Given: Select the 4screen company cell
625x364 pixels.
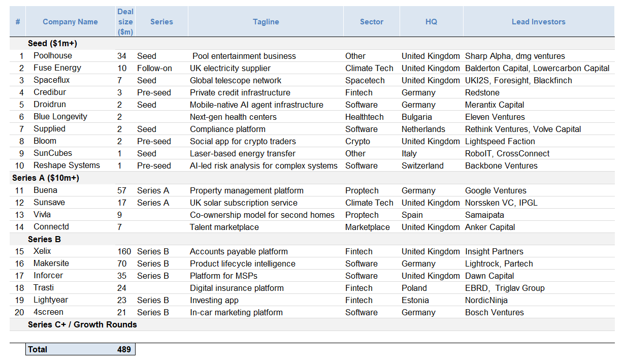Looking at the screenshot, I should (49, 312).
